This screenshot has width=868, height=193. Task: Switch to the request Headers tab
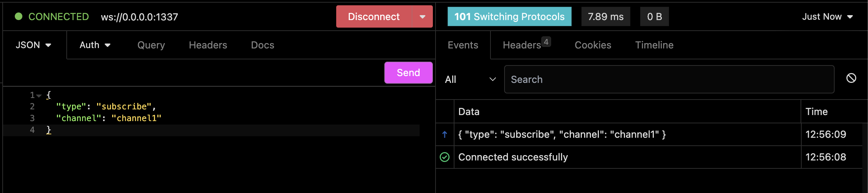208,45
